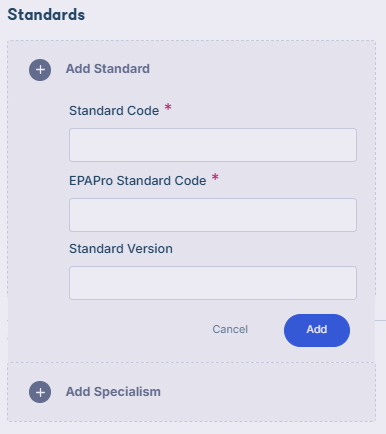Focus the Standard Code text field
The height and width of the screenshot is (434, 386).
[x=213, y=145]
